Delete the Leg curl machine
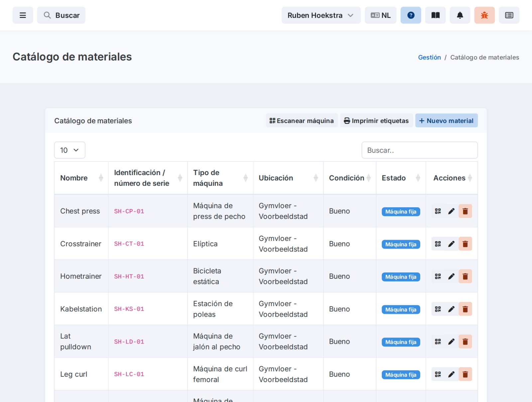532x402 pixels. pyautogui.click(x=465, y=374)
